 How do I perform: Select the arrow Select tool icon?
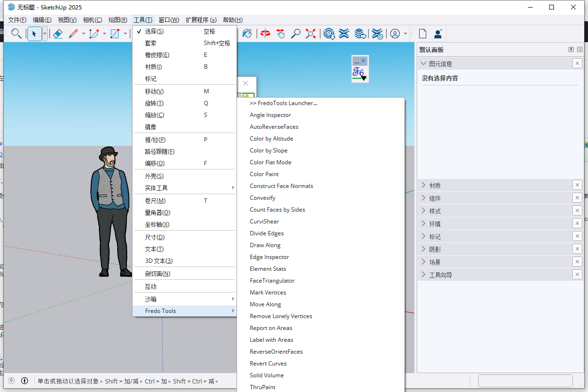[x=34, y=34]
